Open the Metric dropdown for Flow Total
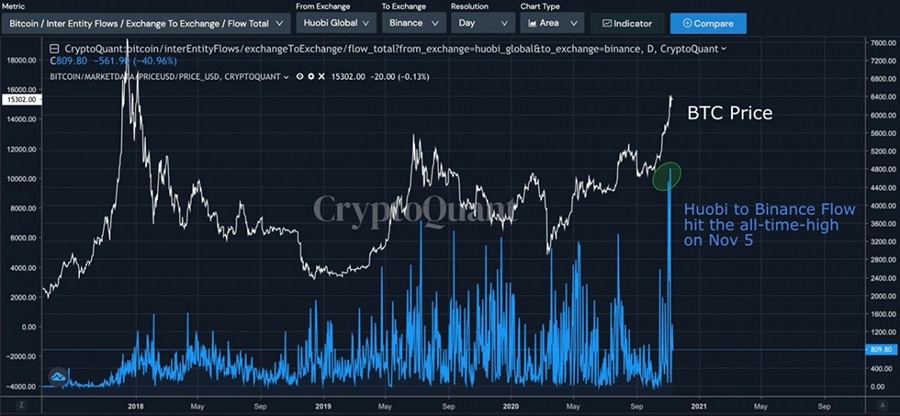This screenshot has width=900, height=416. coord(146,24)
